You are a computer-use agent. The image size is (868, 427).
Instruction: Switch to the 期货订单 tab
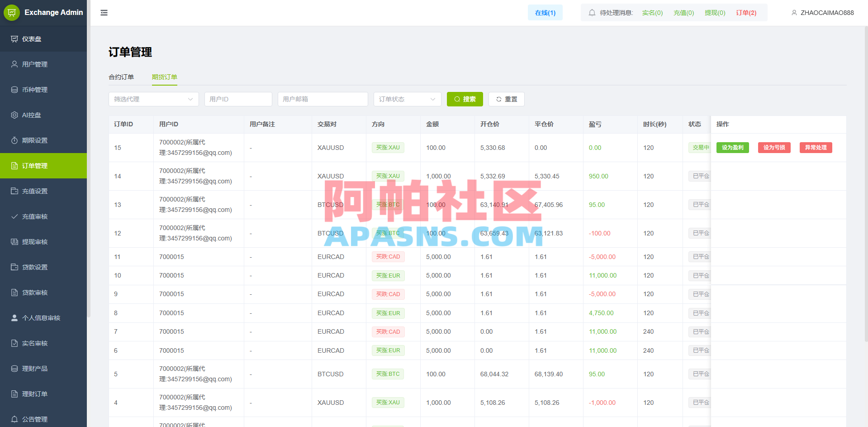(x=165, y=77)
